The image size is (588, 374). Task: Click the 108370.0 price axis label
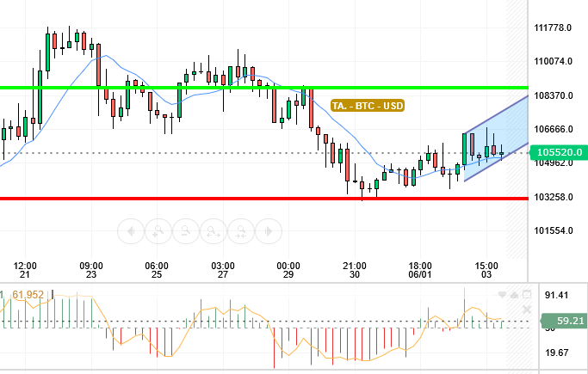click(x=553, y=95)
